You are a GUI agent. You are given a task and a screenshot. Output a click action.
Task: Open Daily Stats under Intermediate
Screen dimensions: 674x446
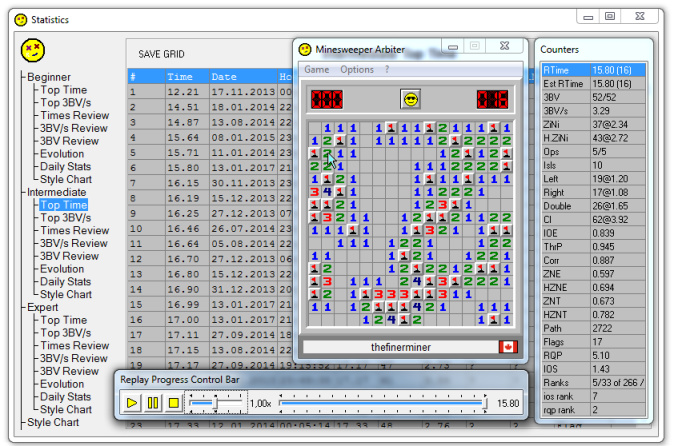[x=65, y=282]
